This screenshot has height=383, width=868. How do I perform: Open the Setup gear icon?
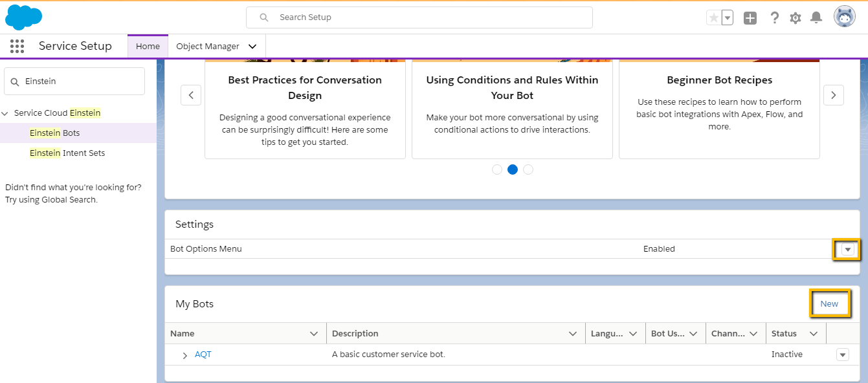[x=796, y=17]
